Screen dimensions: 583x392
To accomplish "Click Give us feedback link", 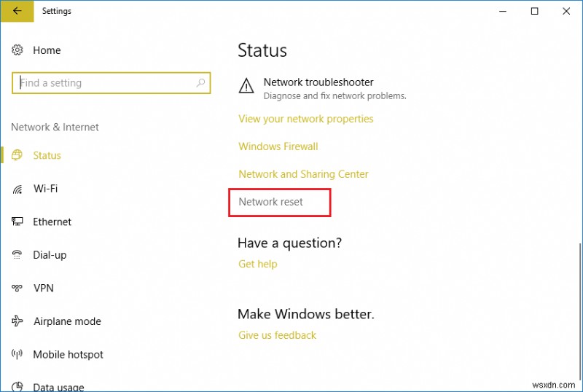I will pyautogui.click(x=277, y=335).
